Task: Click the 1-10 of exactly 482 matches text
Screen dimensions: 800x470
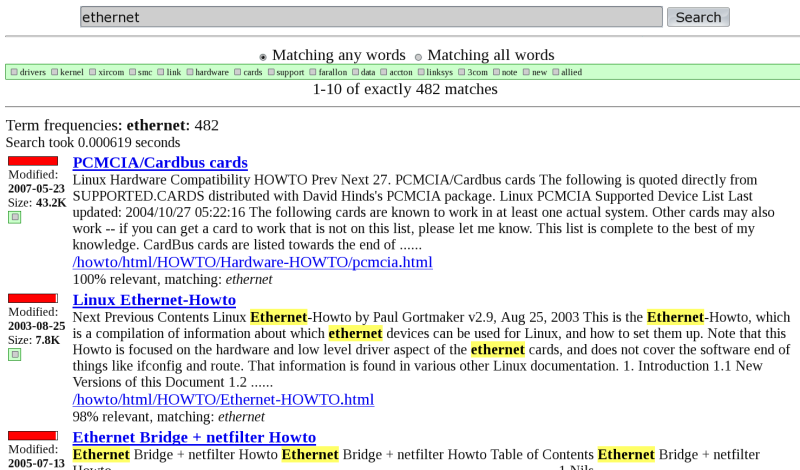Action: 405,89
